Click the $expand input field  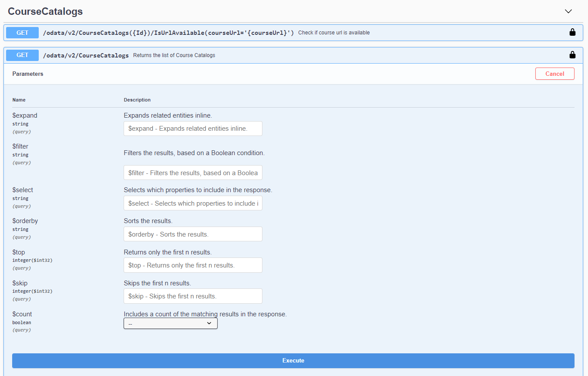click(193, 129)
